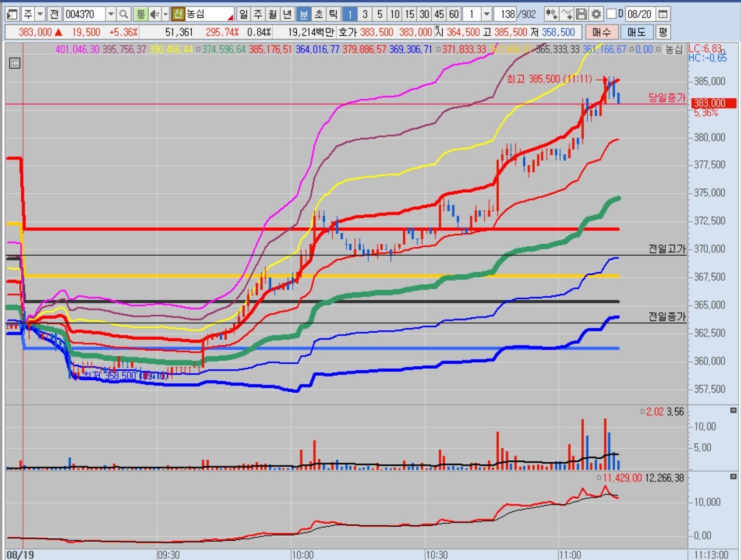This screenshot has width=741, height=560.
Task: Switch chart to 틱 tick period
Action: (x=334, y=14)
